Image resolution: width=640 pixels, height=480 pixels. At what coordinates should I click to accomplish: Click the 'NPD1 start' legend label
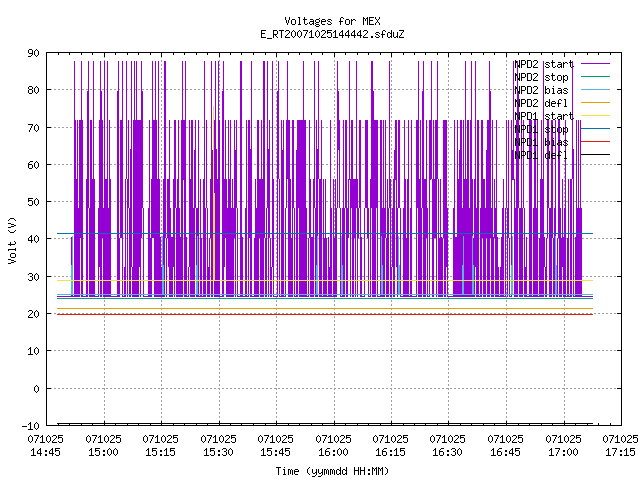point(544,116)
